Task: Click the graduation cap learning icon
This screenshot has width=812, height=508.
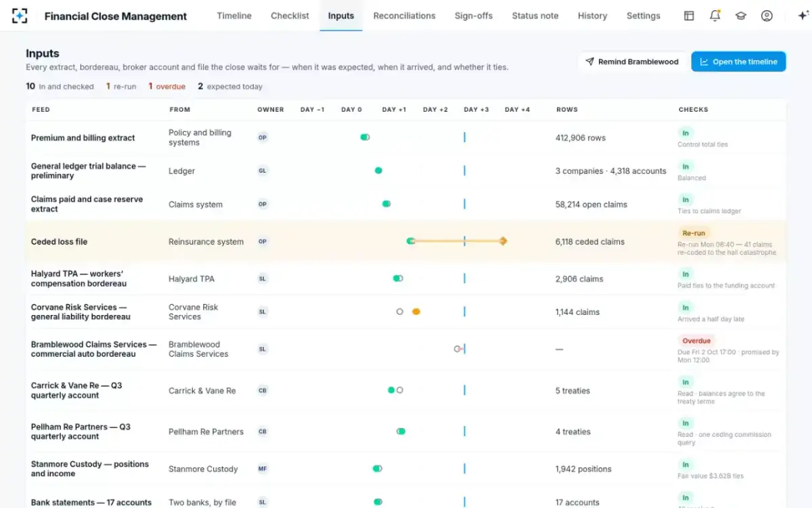Action: pos(741,16)
